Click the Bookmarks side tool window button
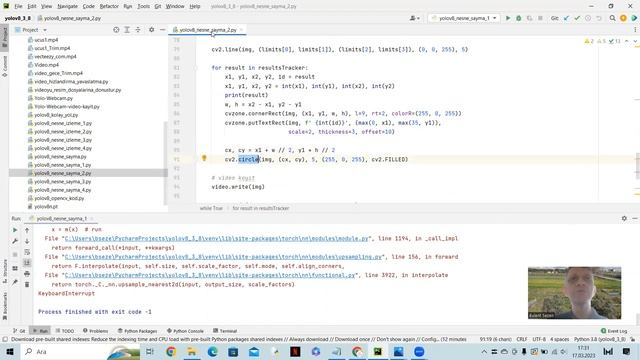Image resolution: width=640 pixels, height=360 pixels. tap(4, 306)
